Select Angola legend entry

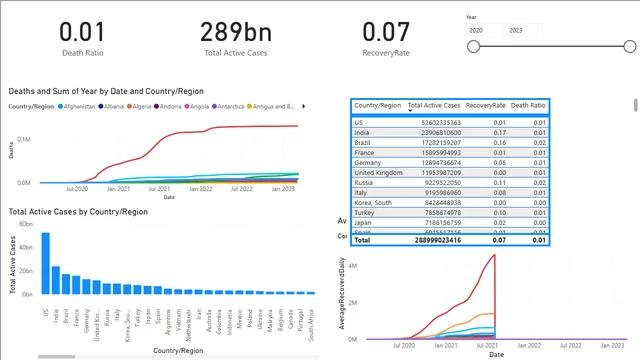click(197, 107)
